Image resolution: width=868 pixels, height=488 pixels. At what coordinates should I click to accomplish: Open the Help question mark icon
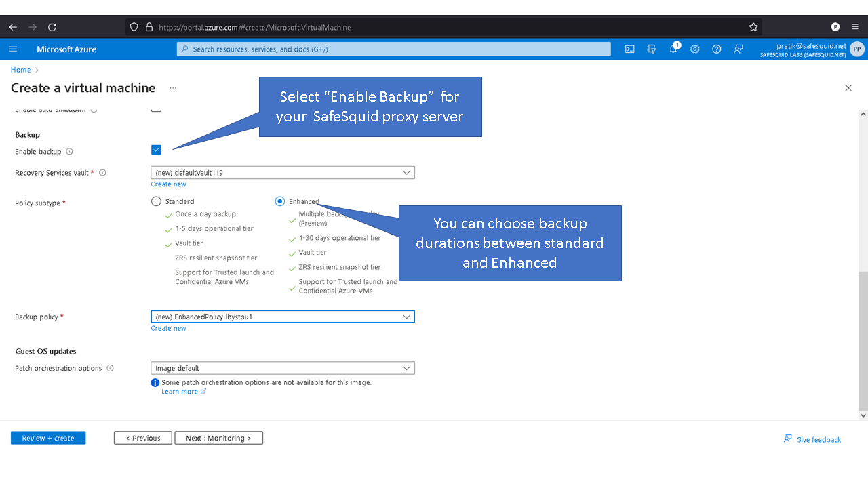point(717,49)
